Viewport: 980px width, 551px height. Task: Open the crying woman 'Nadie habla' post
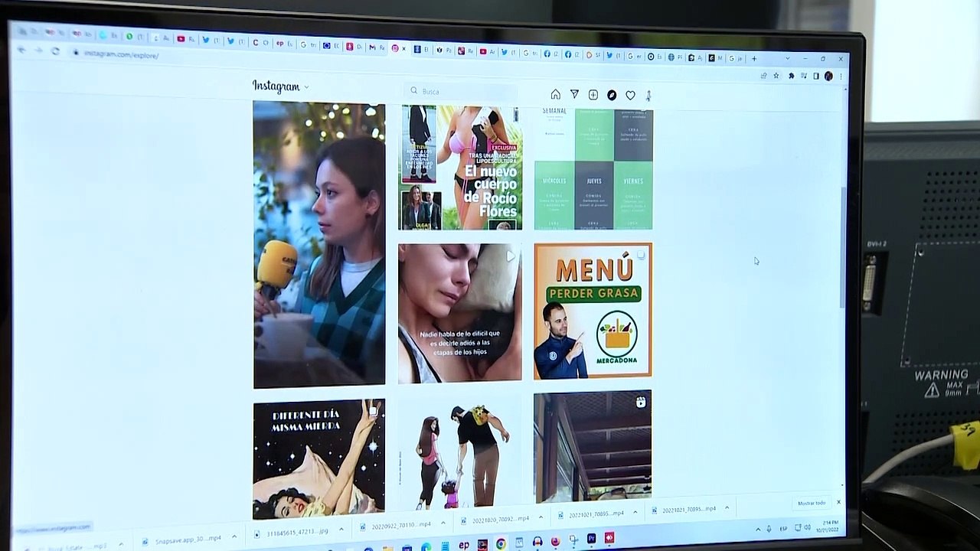pos(460,312)
